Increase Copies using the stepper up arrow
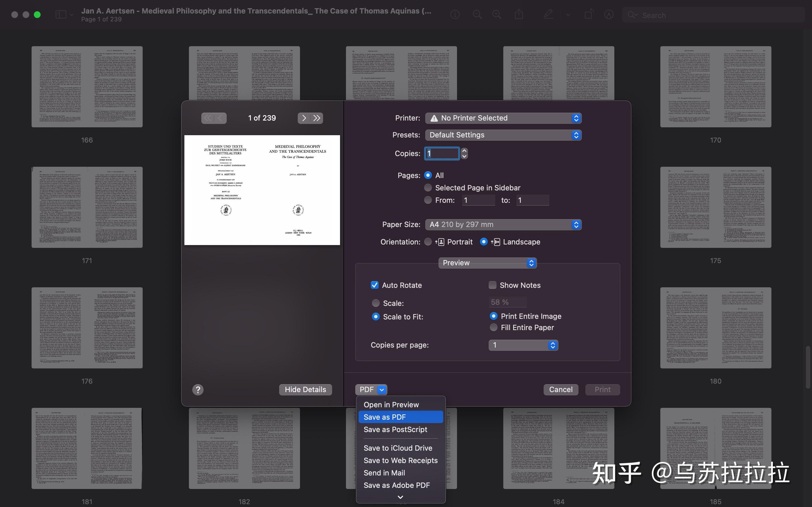Viewport: 812px width, 507px height. pyautogui.click(x=464, y=151)
